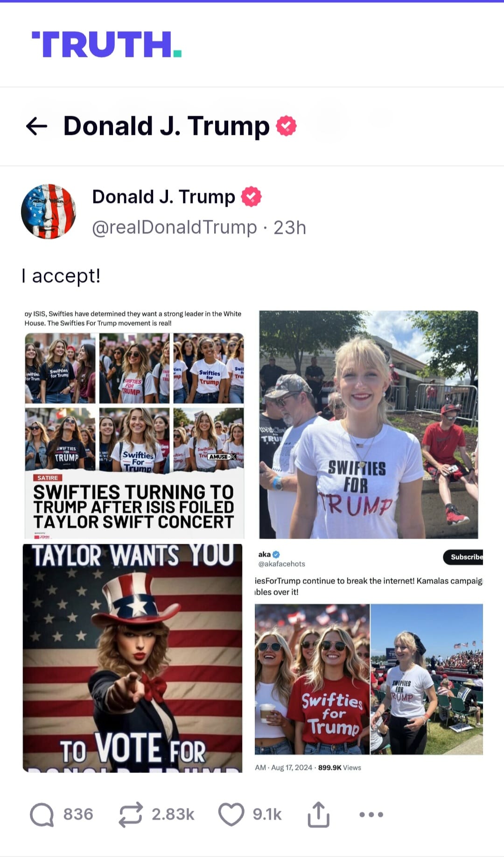Tap the ReTruth arrows icon
This screenshot has height=857, width=504.
(x=130, y=815)
